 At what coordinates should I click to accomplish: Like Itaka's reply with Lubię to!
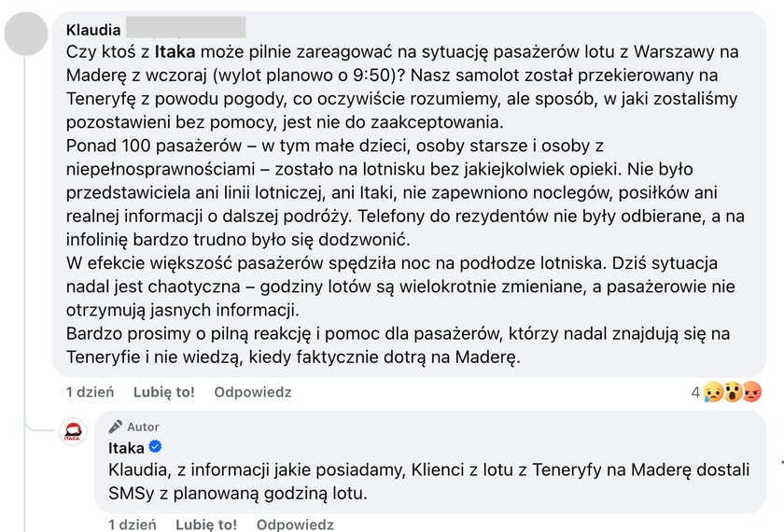point(206,525)
